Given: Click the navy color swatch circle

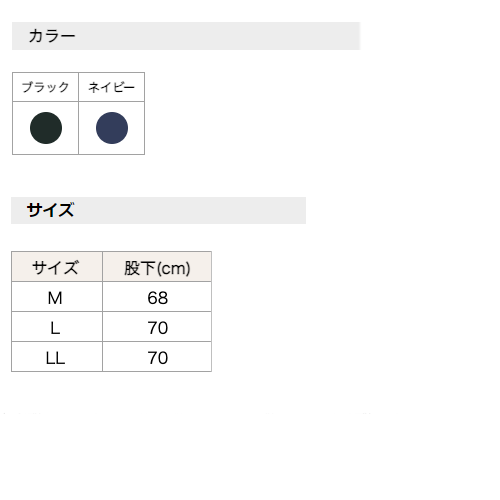Looking at the screenshot, I should click(x=112, y=128).
